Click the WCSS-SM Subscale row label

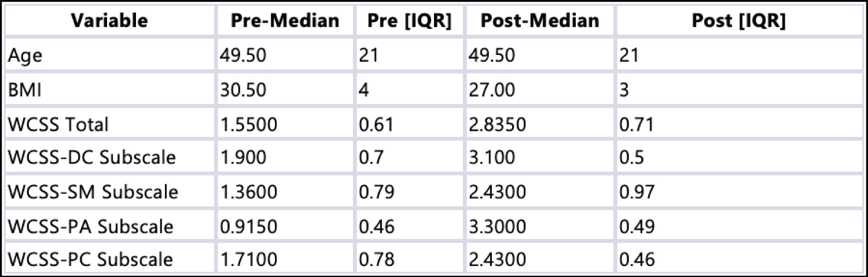tap(92, 191)
